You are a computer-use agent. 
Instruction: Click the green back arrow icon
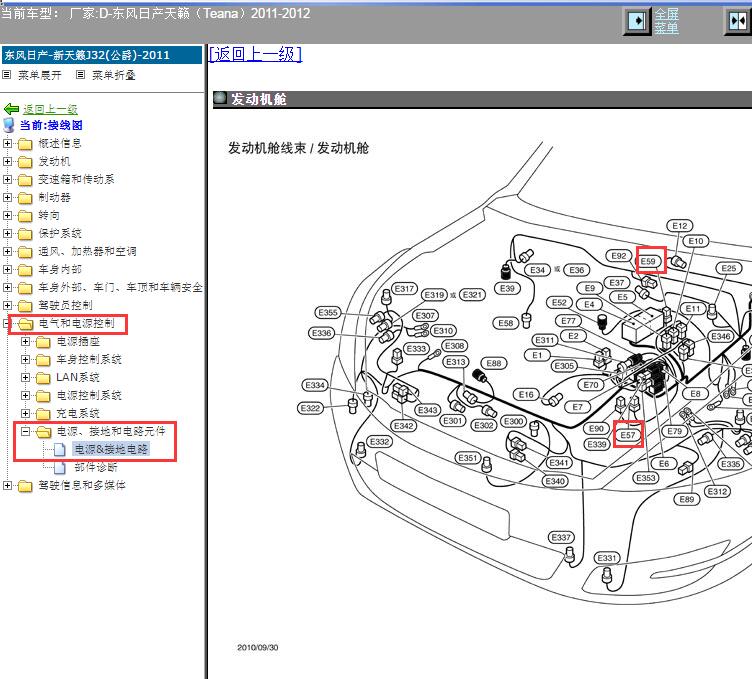pyautogui.click(x=11, y=109)
